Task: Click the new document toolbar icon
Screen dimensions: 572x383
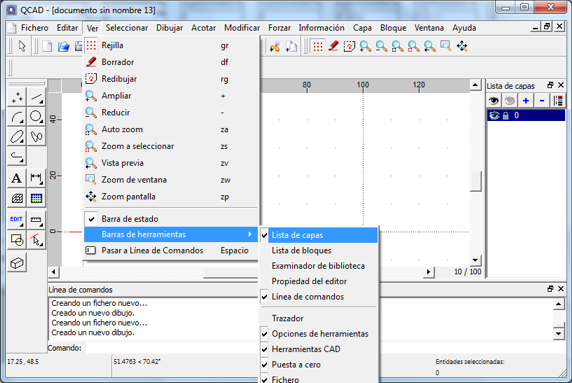Action: (47, 46)
